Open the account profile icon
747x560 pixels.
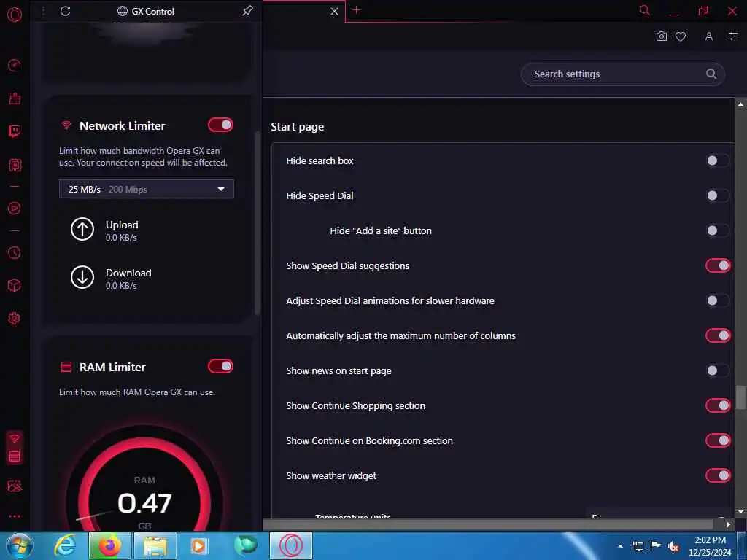[709, 36]
